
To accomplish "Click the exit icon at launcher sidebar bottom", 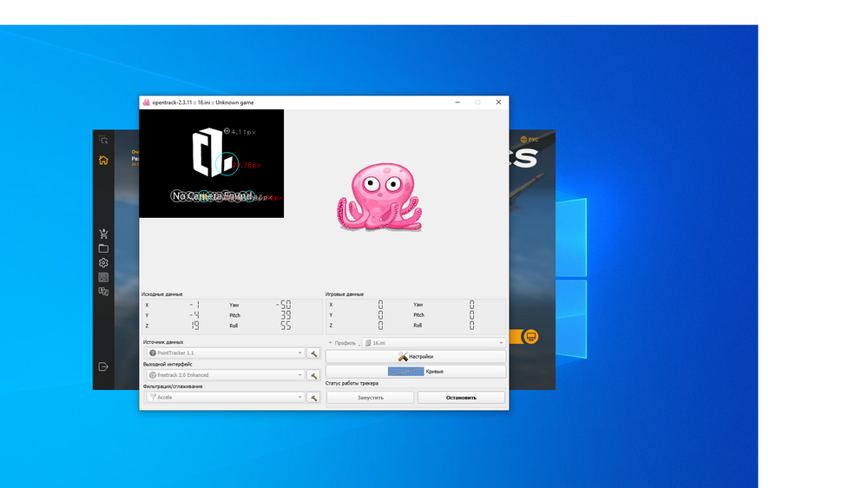I will (x=103, y=366).
